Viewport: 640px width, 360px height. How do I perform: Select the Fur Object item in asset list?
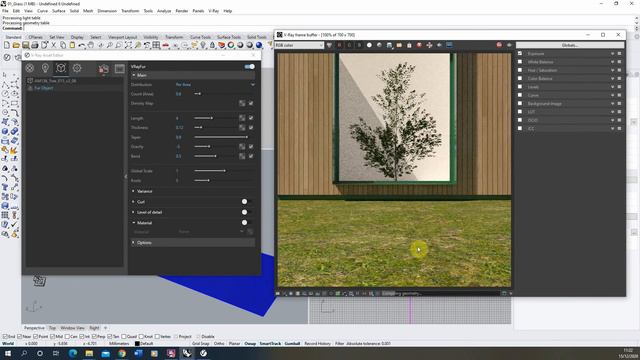(43, 88)
